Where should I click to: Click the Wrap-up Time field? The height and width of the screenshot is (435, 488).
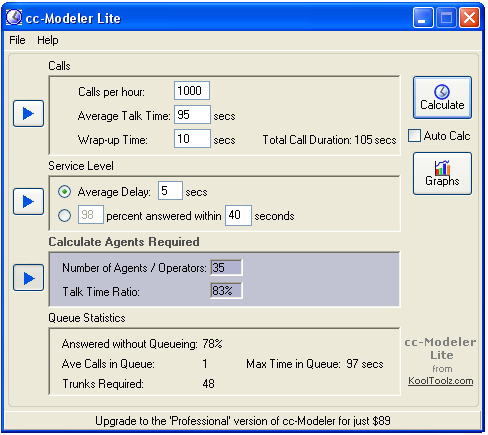click(192, 139)
